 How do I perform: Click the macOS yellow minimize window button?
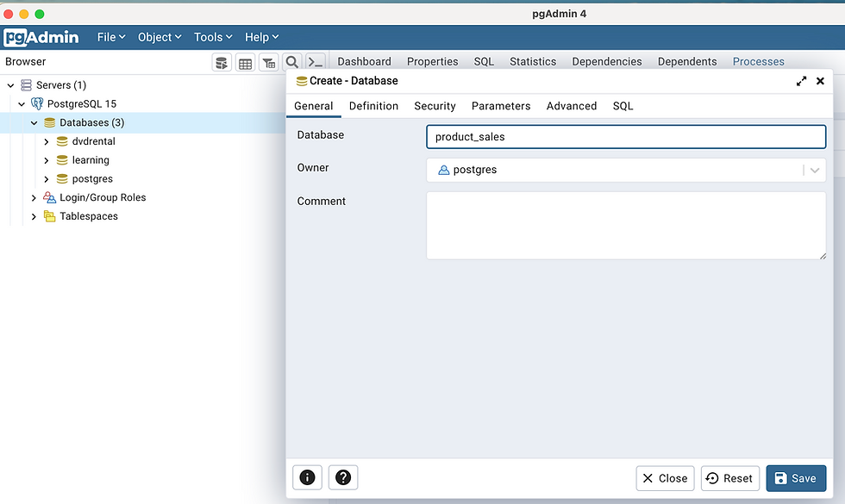24,14
